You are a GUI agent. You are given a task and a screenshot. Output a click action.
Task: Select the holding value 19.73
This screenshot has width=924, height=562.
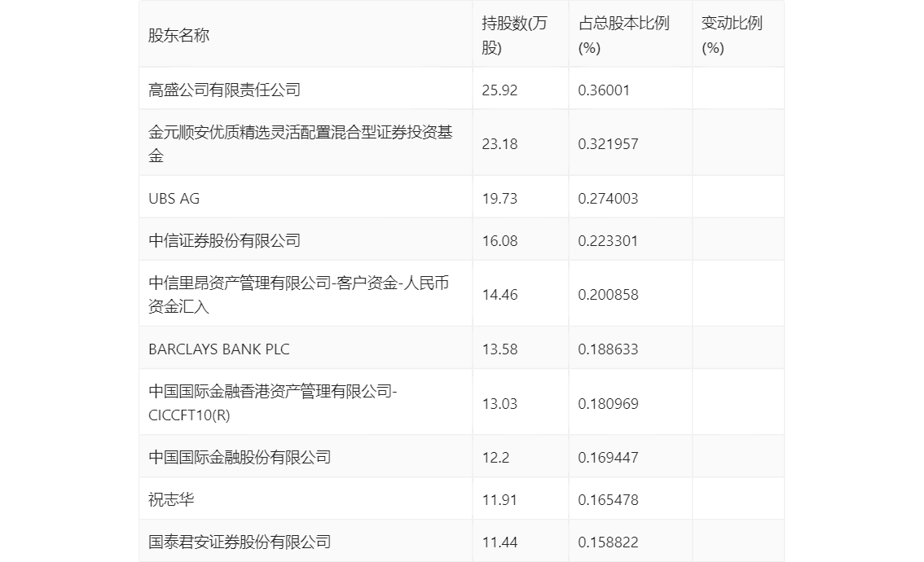tap(499, 199)
